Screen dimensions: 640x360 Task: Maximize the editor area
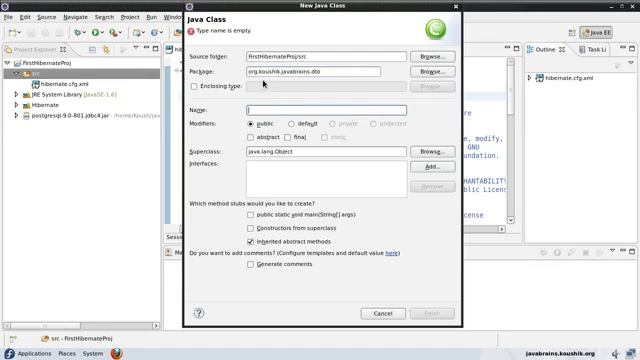[516, 49]
